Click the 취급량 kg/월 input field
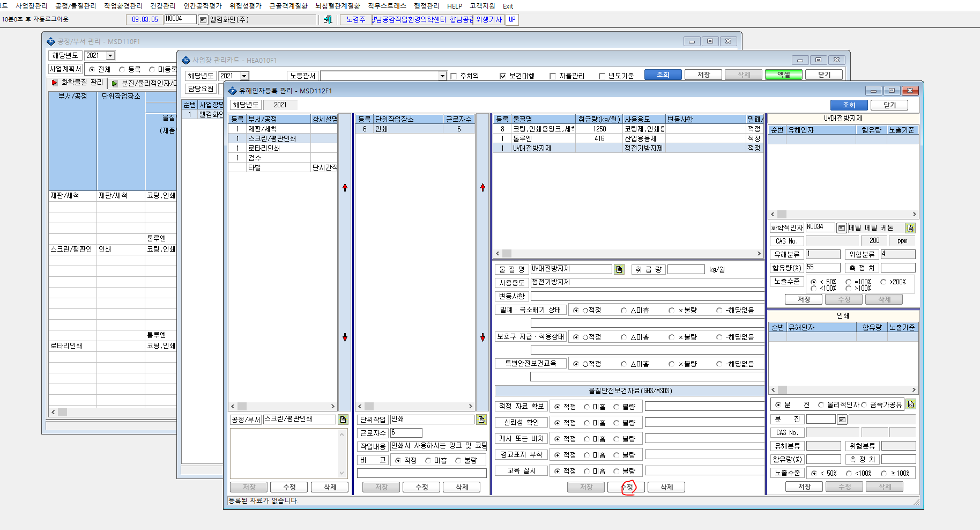 (686, 269)
